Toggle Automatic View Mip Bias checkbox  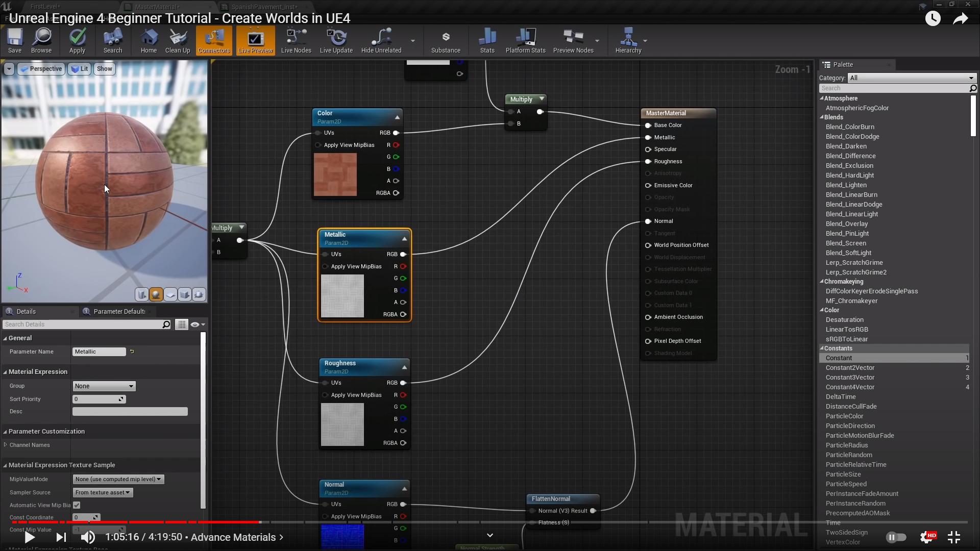[x=77, y=505]
